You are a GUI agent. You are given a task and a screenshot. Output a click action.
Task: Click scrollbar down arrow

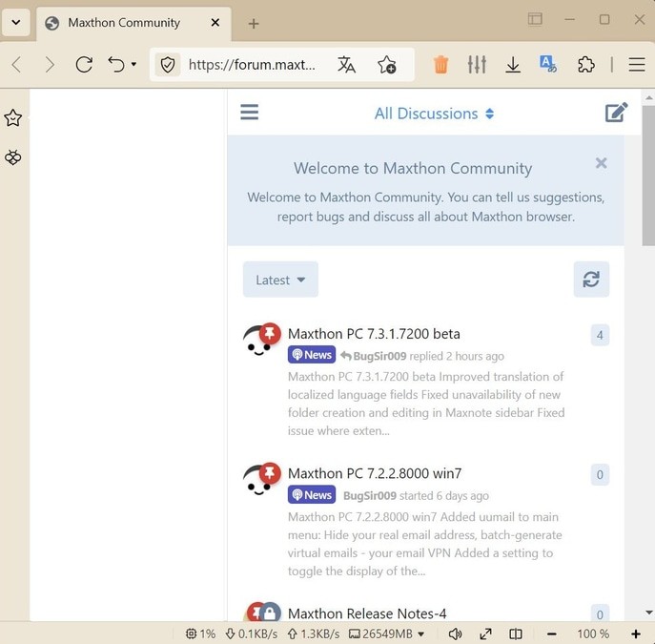pos(648,613)
